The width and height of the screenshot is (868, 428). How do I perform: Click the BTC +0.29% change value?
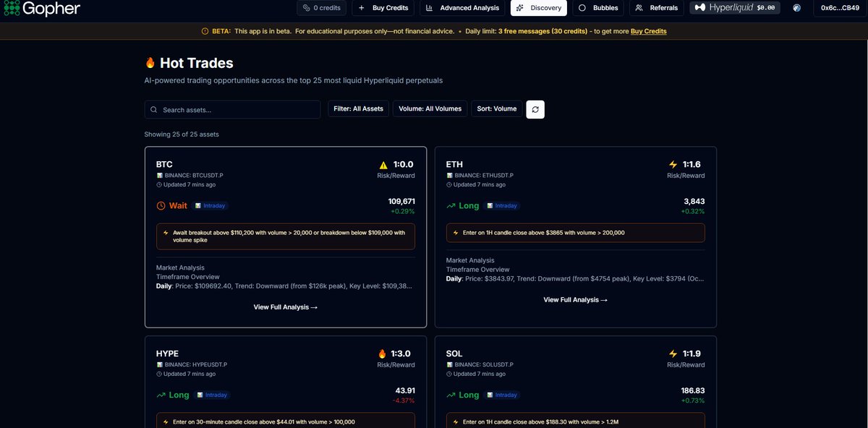pyautogui.click(x=401, y=211)
